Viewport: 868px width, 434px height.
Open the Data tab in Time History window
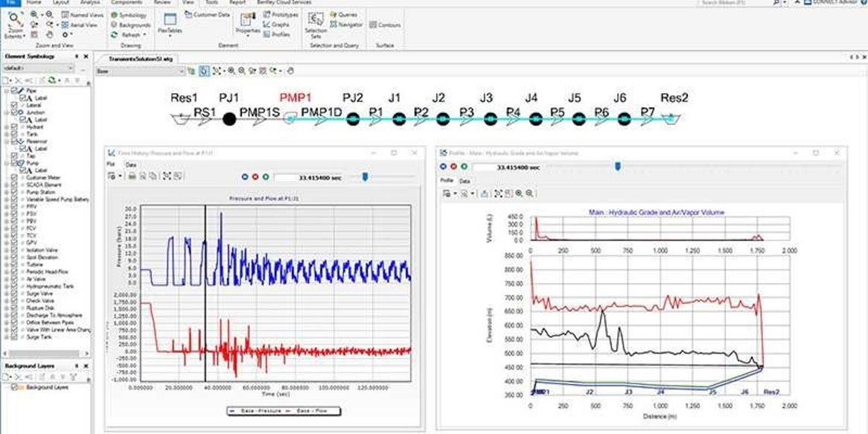[130, 164]
